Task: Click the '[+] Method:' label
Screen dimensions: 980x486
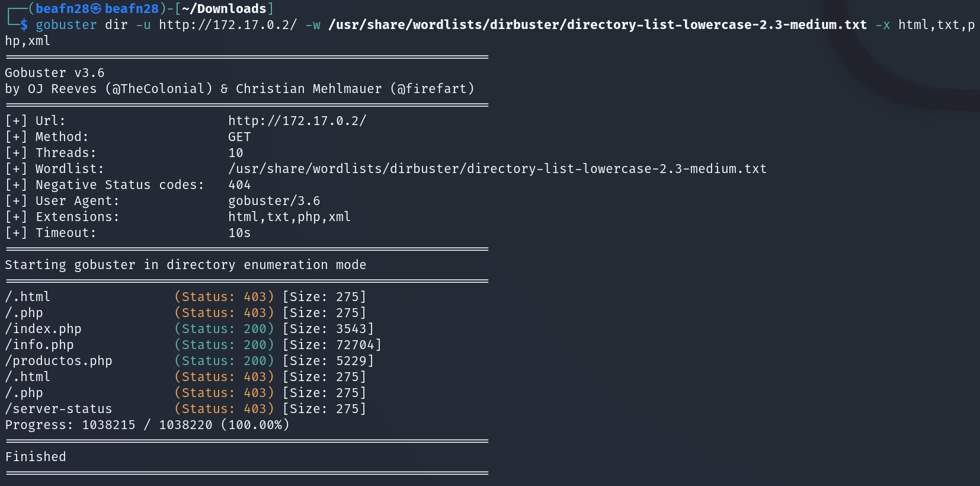Action: pyautogui.click(x=47, y=137)
